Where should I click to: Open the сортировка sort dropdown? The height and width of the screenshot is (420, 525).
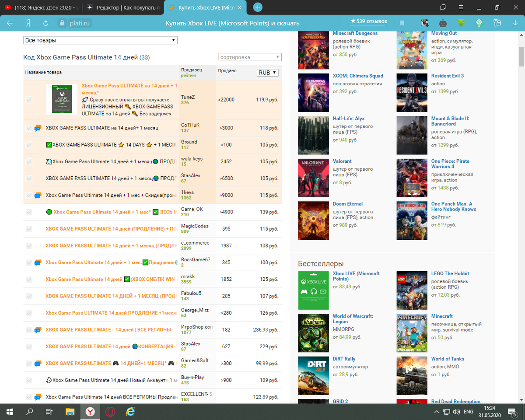(250, 57)
